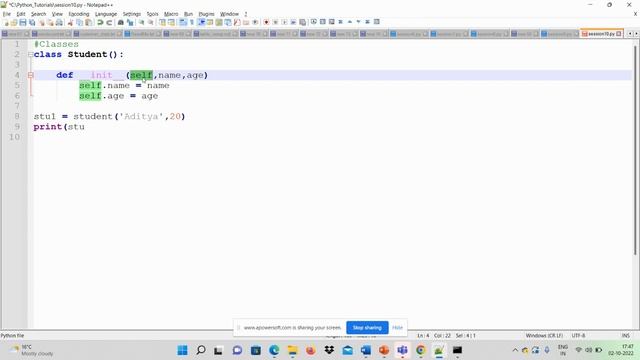Click the Paste toolbar icon

click(89, 22)
